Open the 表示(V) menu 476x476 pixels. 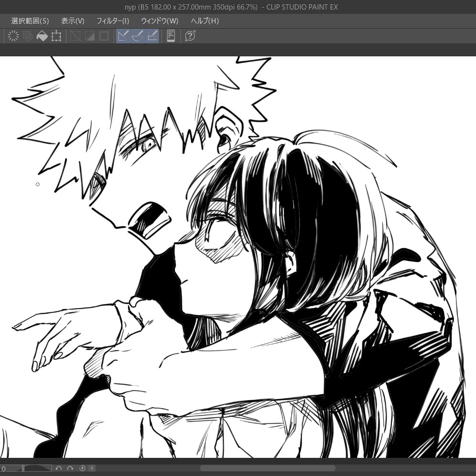73,21
